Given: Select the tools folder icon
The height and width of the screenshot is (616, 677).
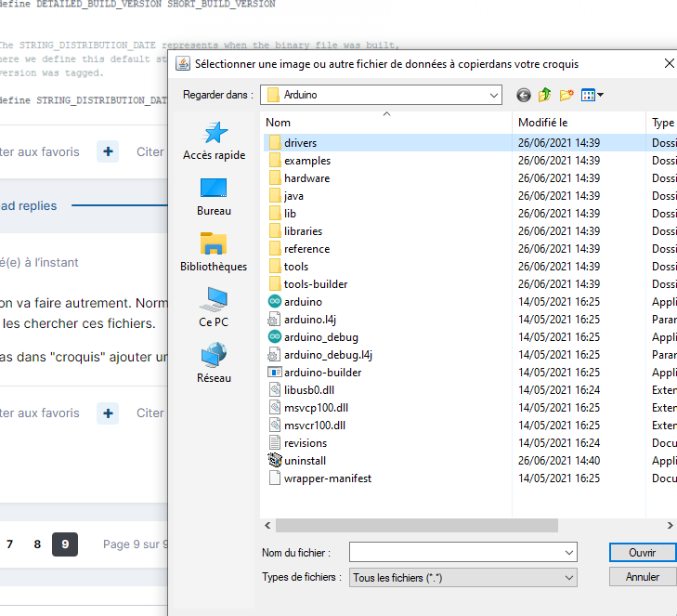Looking at the screenshot, I should click(x=275, y=267).
